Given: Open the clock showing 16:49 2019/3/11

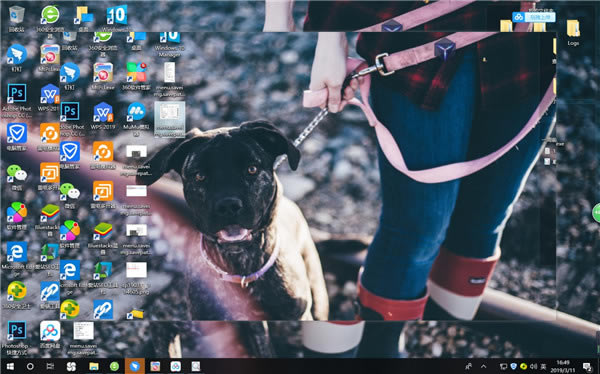Looking at the screenshot, I should tap(563, 366).
